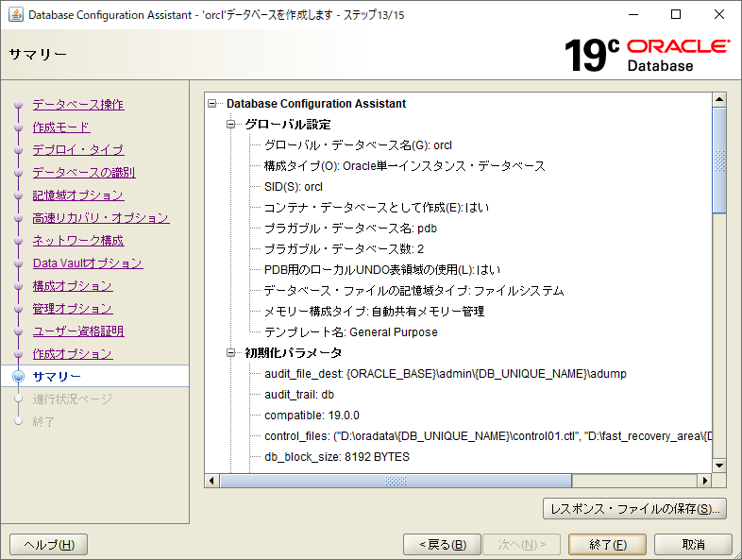Close the Database Configuration Assistant window
This screenshot has height=560, width=742.
click(x=719, y=15)
